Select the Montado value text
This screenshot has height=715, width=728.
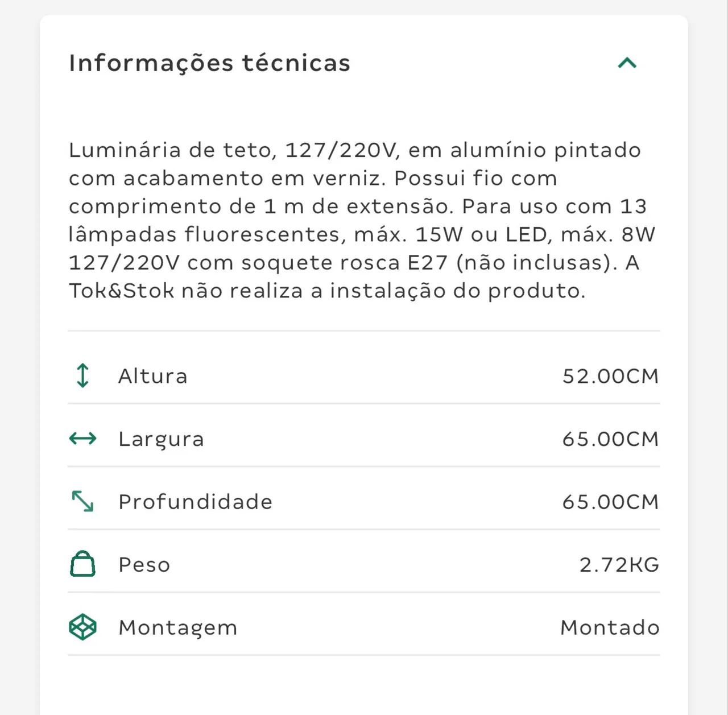pos(610,627)
